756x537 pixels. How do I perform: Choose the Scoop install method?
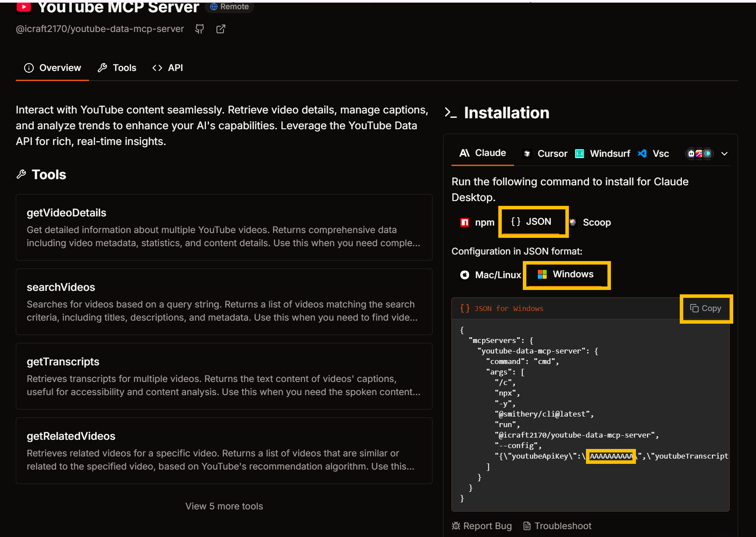coord(590,223)
